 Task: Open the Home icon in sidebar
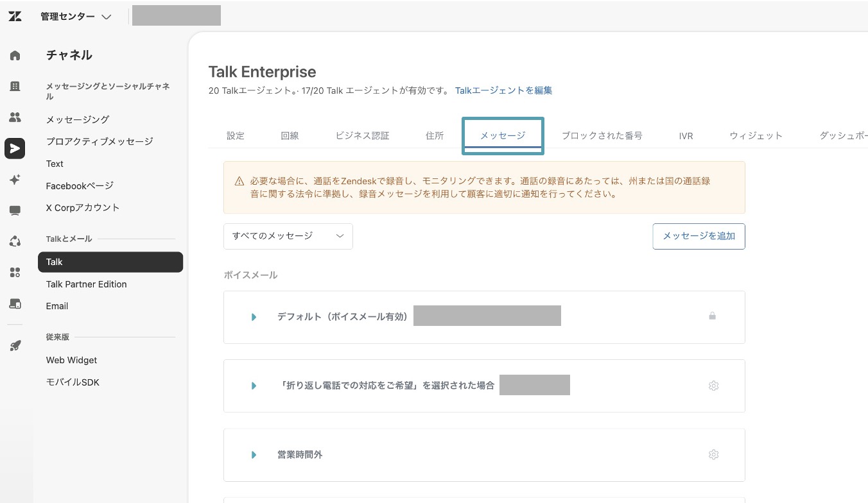tap(15, 55)
